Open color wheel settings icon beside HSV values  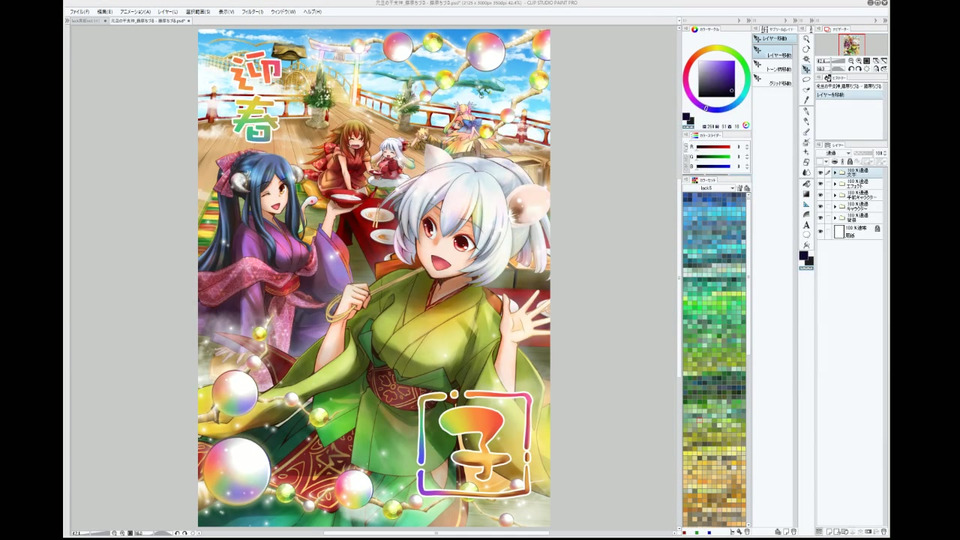pyautogui.click(x=746, y=125)
